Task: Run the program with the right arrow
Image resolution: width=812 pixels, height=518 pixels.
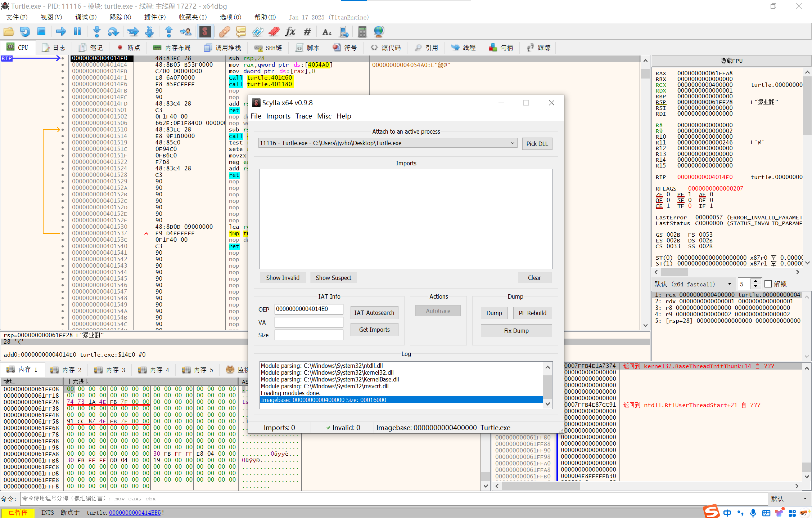Action: pyautogui.click(x=61, y=32)
